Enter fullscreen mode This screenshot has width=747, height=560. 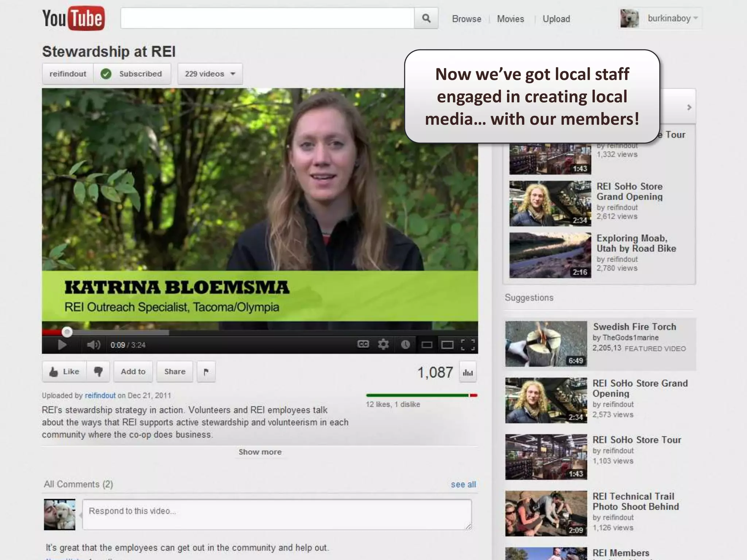pyautogui.click(x=468, y=345)
